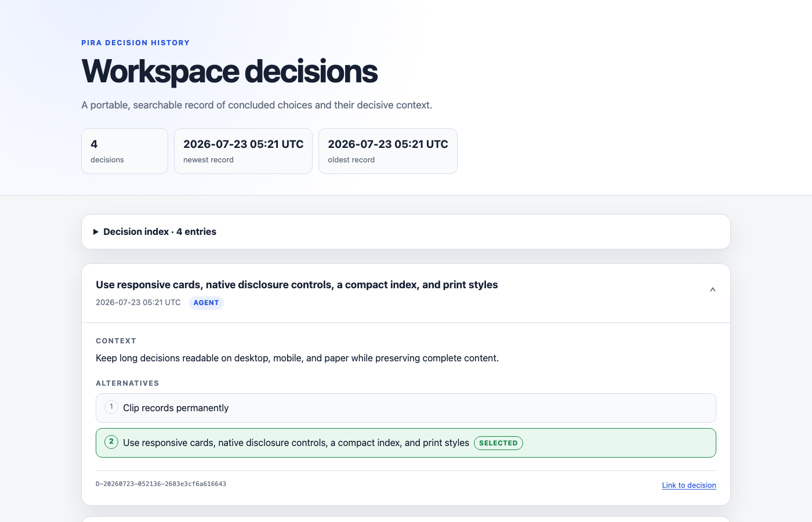Select alternative 1 number circle
Viewport: 812px width, 522px height.
(111, 407)
